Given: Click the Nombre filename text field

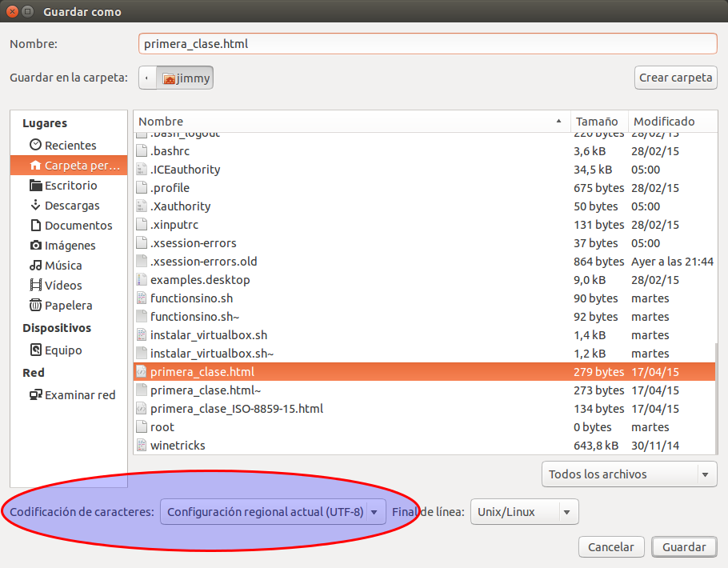Looking at the screenshot, I should [x=427, y=44].
